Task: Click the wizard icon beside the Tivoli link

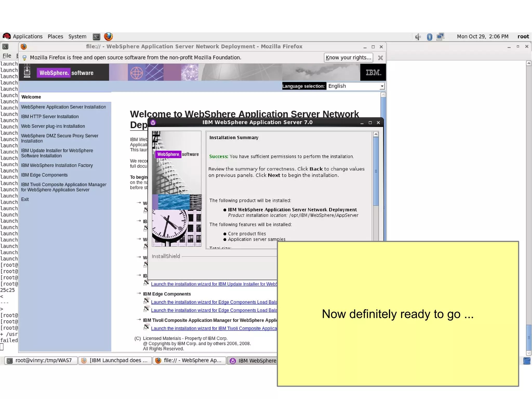Action: coord(147,327)
